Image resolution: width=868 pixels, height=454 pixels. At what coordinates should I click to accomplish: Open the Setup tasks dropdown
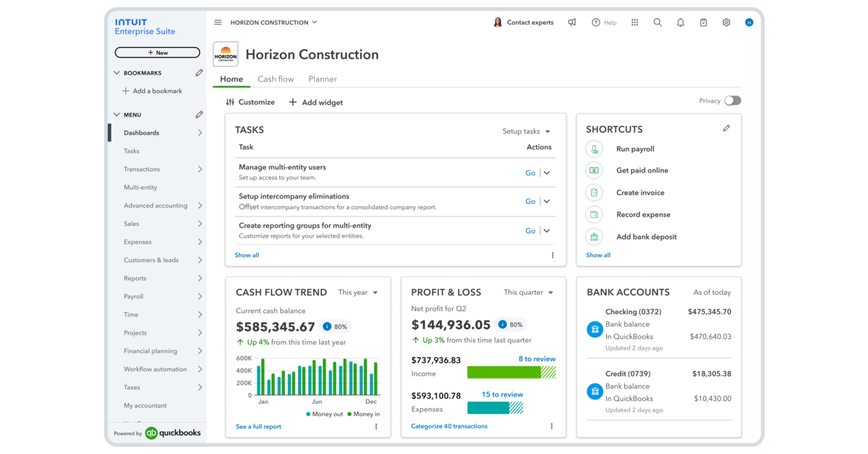(526, 131)
